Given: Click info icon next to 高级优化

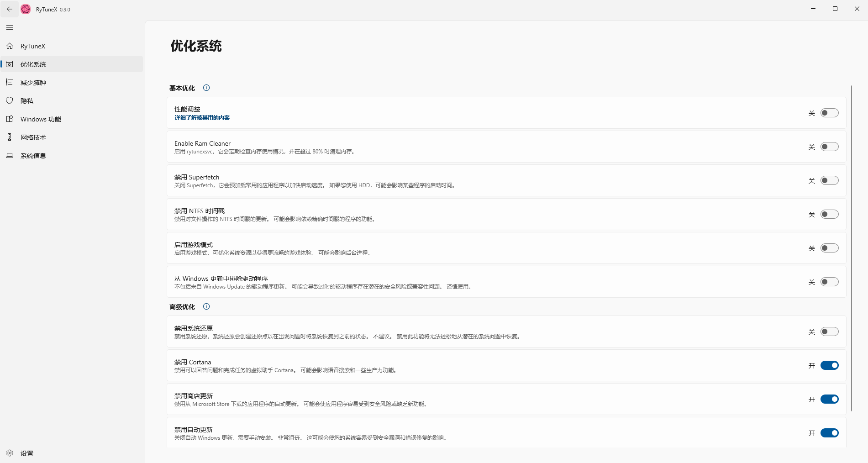Looking at the screenshot, I should pos(206,306).
